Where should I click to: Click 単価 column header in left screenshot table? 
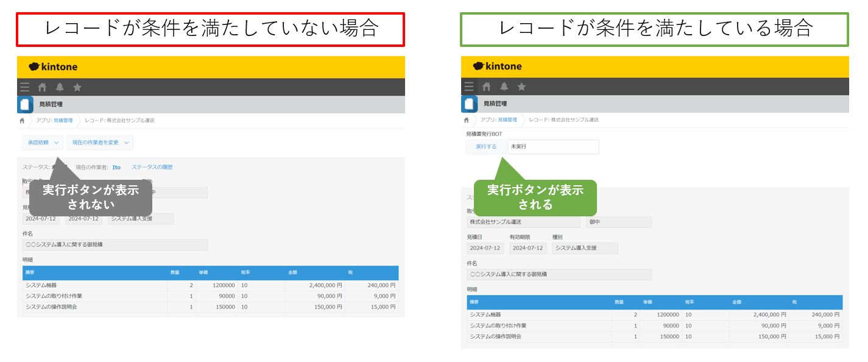click(217, 273)
